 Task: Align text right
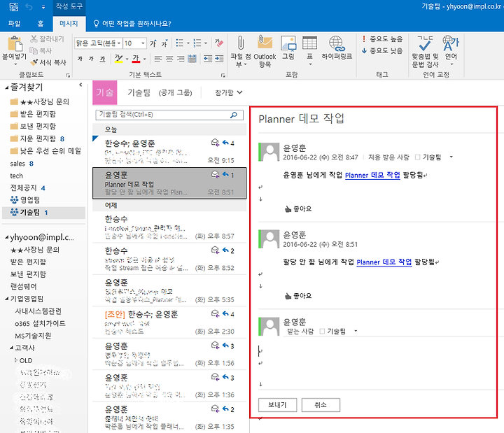point(181,59)
